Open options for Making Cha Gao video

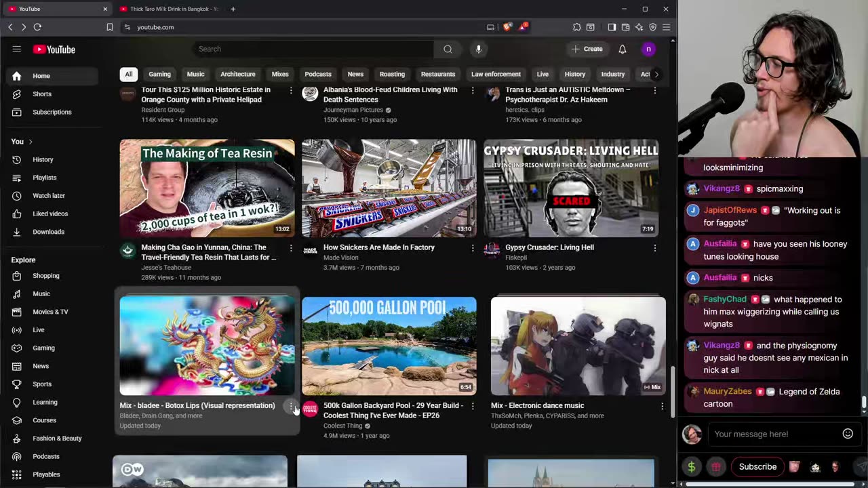point(291,248)
